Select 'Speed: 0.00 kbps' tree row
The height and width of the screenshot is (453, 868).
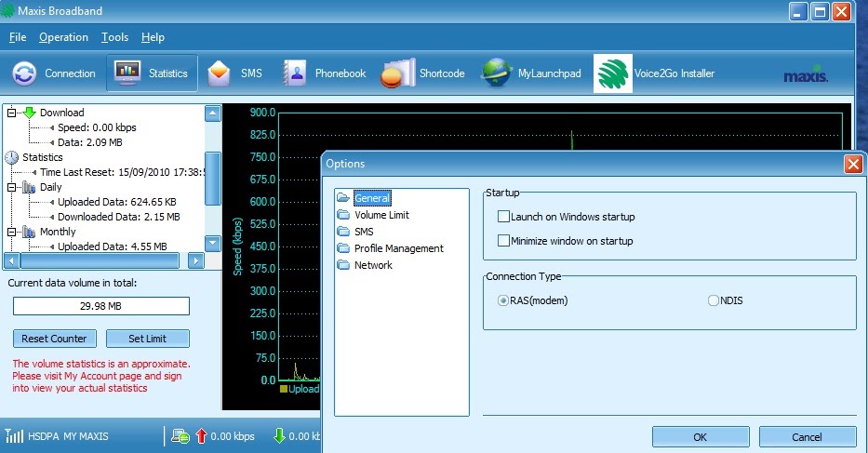tap(97, 127)
